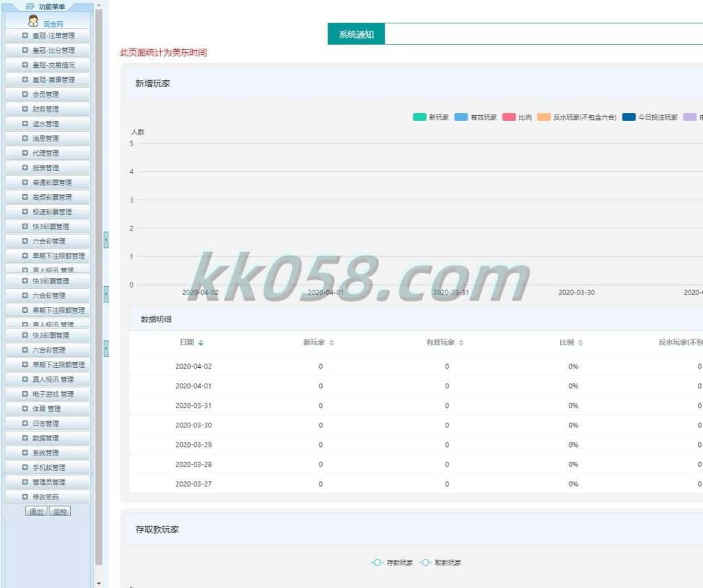Click the system notification marquee field

544,34
